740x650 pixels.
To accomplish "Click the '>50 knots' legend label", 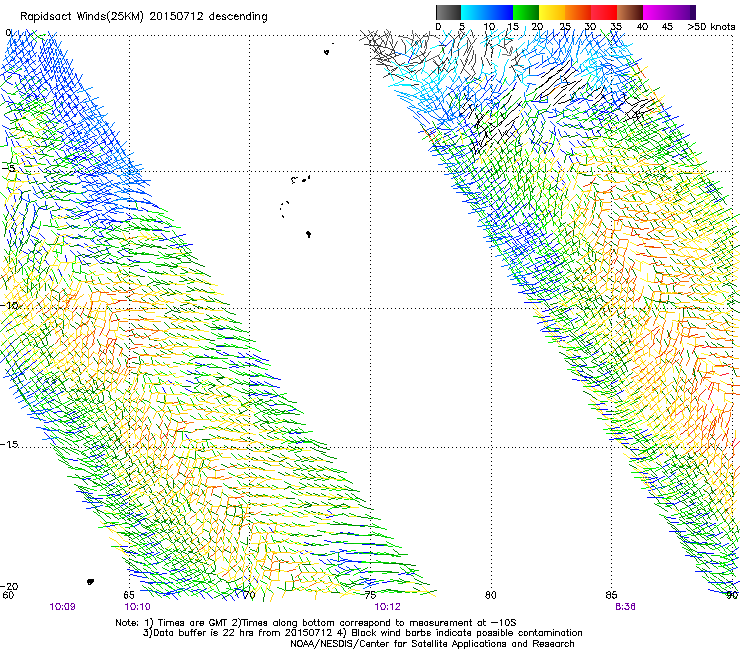I will click(711, 27).
